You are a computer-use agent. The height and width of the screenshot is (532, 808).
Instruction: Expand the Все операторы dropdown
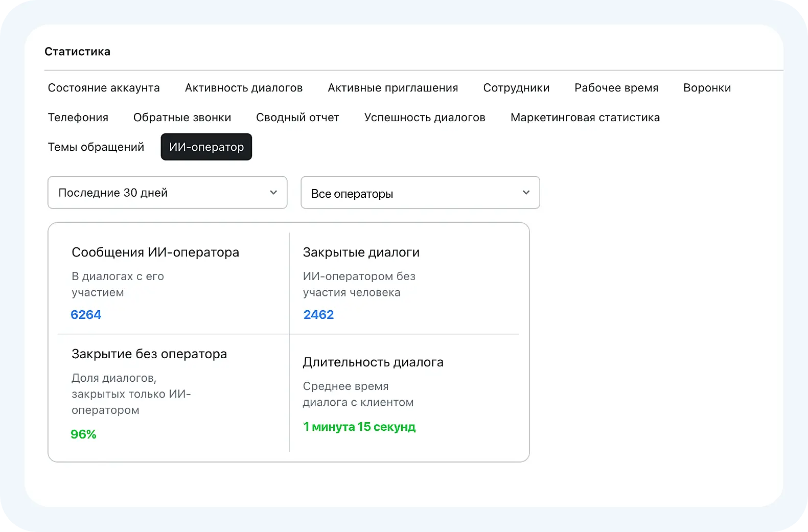(420, 193)
